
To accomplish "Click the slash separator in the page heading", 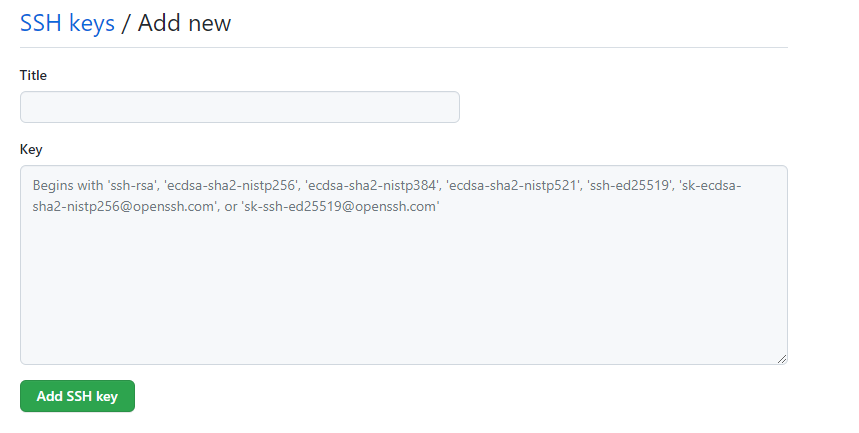I will point(126,23).
